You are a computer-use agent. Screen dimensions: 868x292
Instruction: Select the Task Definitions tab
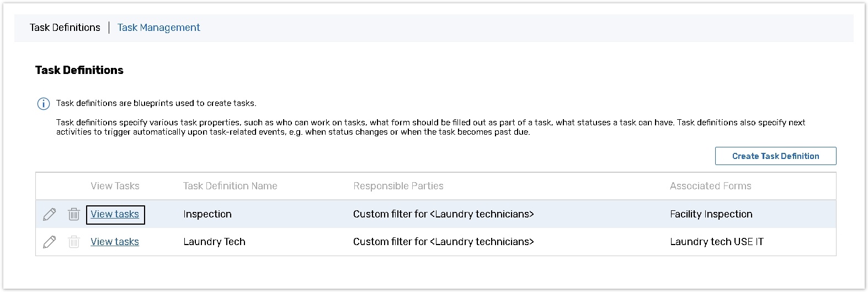(x=65, y=28)
